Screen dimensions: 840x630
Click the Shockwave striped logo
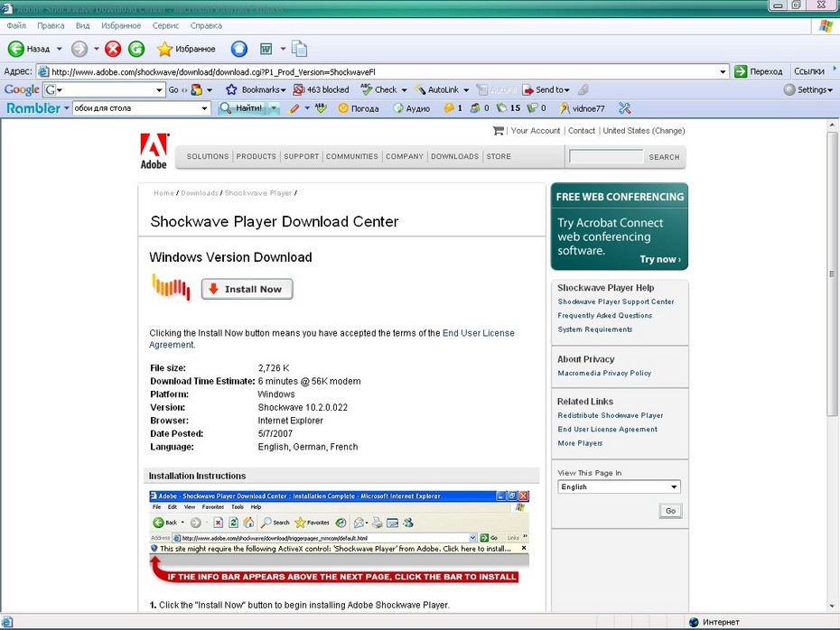pyautogui.click(x=172, y=286)
